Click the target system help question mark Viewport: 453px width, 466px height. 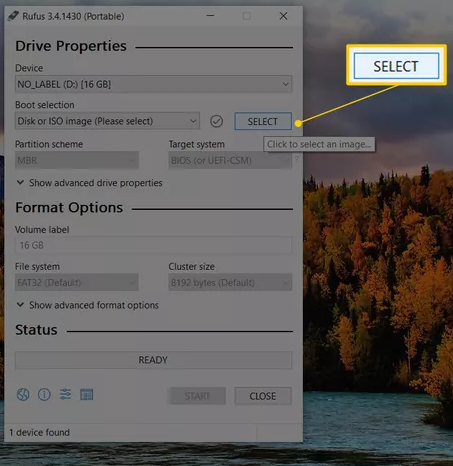click(x=296, y=160)
